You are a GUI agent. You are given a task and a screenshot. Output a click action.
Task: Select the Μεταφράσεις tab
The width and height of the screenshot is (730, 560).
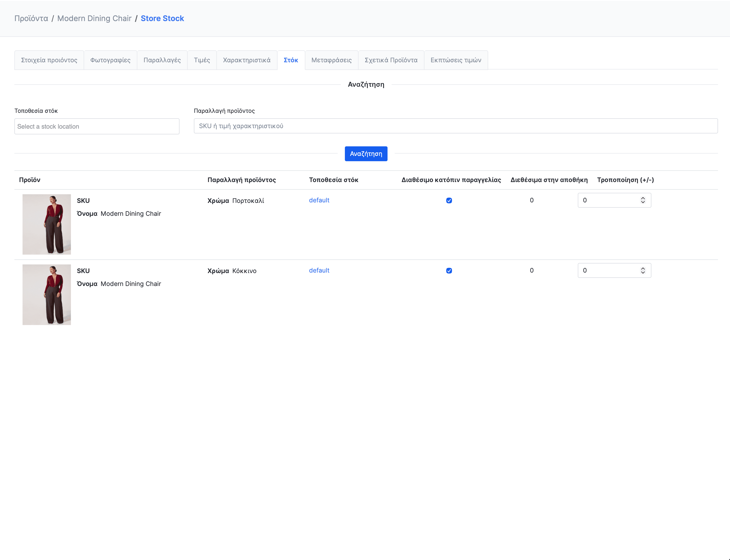(331, 60)
